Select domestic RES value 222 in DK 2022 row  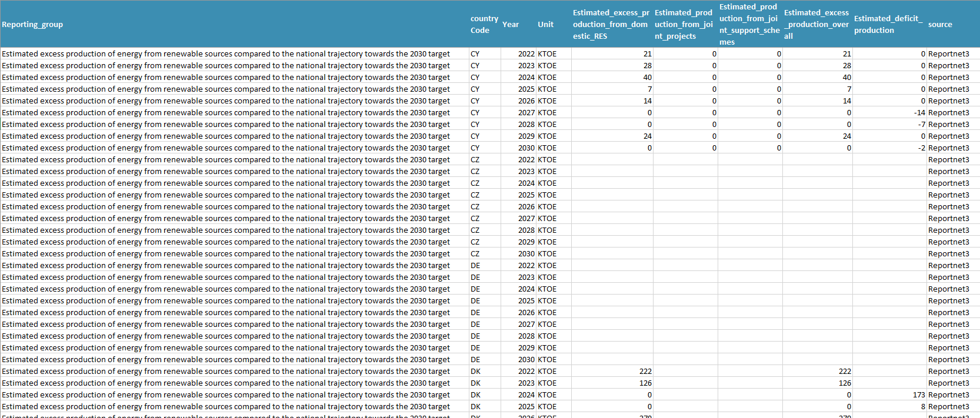(x=645, y=371)
